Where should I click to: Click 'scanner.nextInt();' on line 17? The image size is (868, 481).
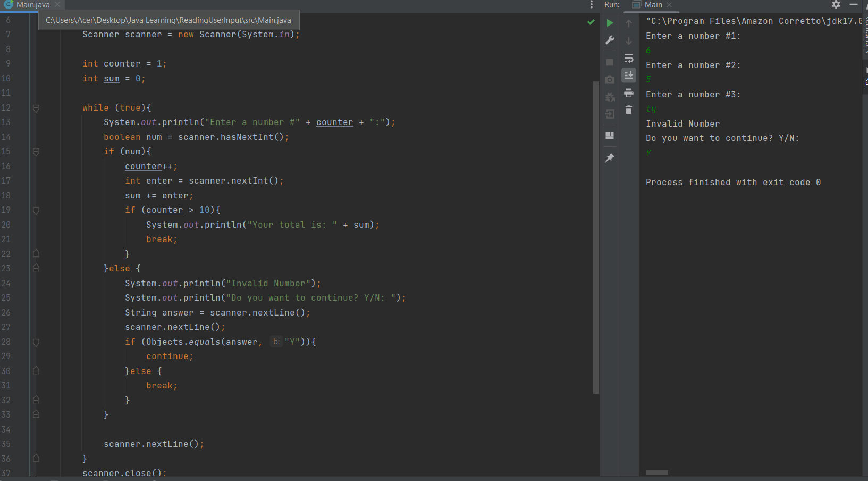[237, 181]
